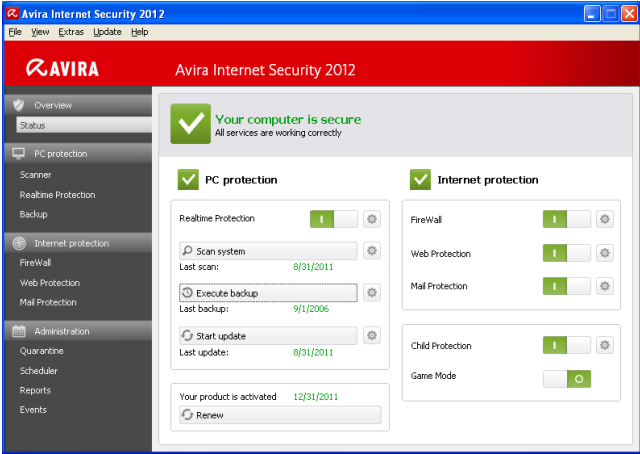The width and height of the screenshot is (640, 454).
Task: Click 'All services are working correctly' text
Action: 278,133
